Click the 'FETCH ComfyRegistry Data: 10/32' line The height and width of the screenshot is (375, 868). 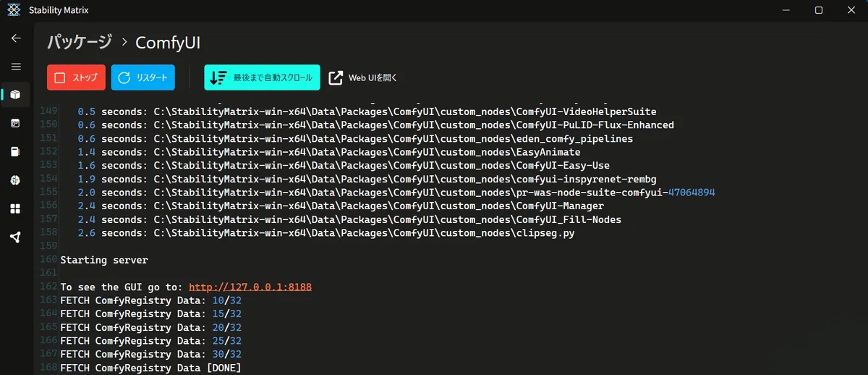(x=150, y=300)
